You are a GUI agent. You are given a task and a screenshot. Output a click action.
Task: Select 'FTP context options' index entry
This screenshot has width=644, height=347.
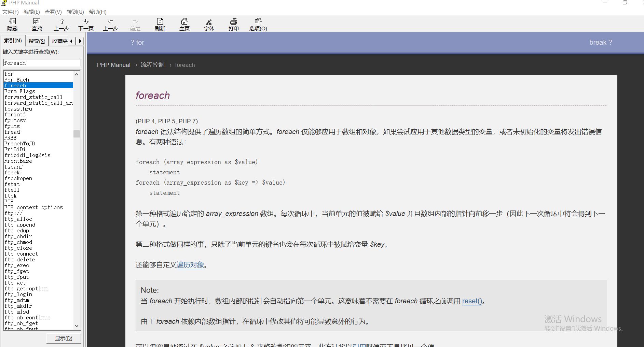(33, 207)
